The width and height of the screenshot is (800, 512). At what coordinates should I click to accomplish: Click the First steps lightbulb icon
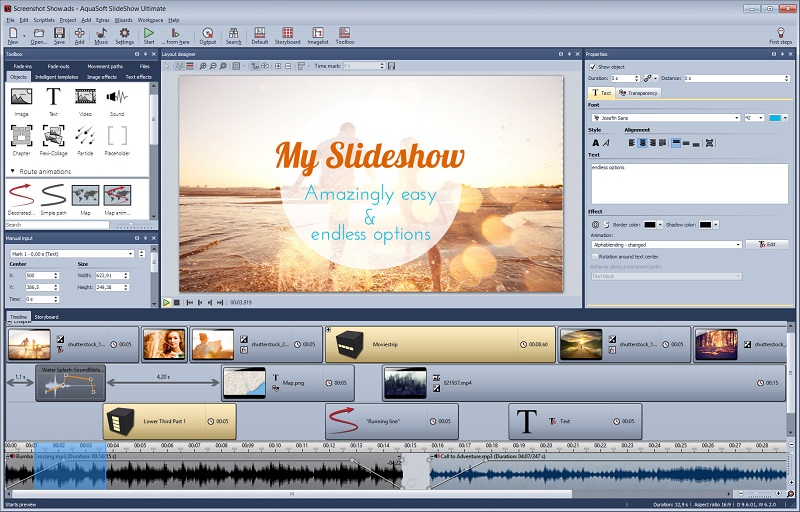[x=780, y=34]
